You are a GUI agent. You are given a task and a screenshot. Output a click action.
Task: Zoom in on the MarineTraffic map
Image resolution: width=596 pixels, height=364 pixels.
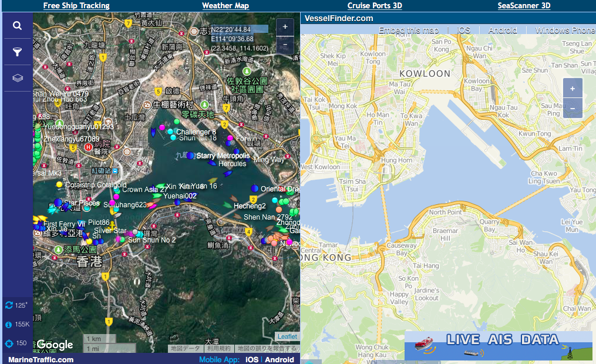(285, 27)
